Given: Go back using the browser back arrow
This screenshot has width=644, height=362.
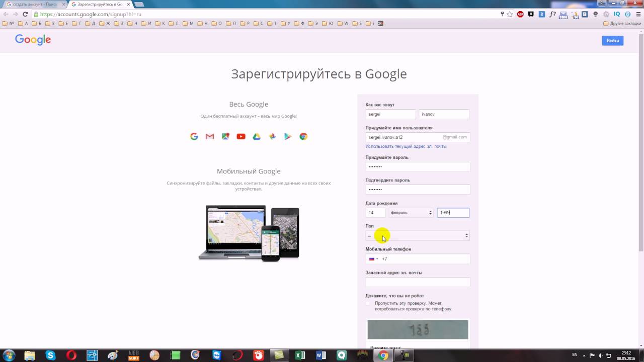Looking at the screenshot, I should [x=6, y=14].
